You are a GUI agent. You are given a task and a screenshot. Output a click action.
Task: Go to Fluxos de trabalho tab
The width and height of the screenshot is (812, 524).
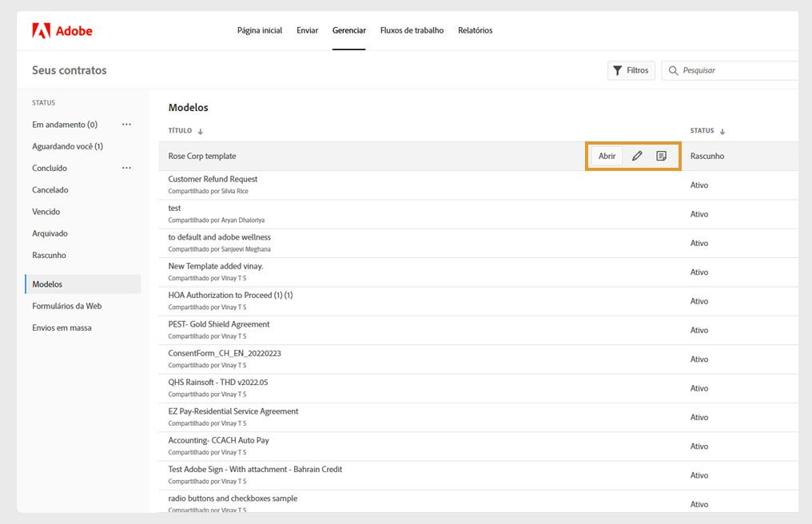tap(412, 30)
